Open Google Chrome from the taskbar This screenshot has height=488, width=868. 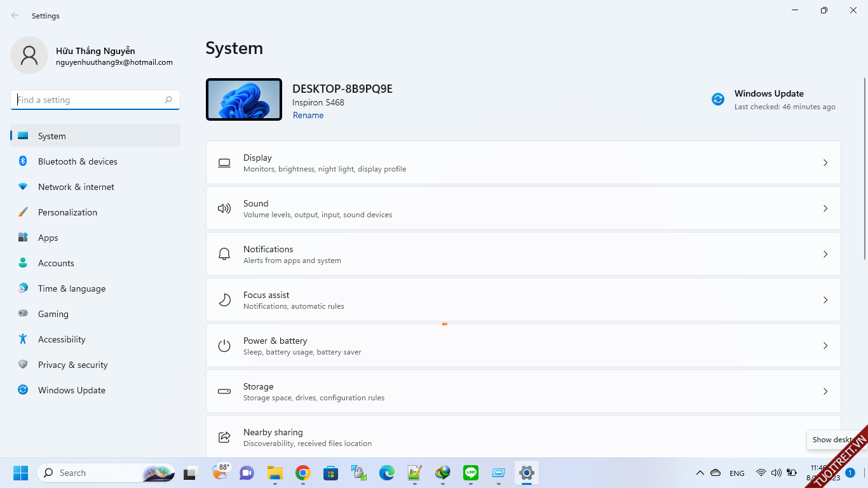(x=303, y=473)
